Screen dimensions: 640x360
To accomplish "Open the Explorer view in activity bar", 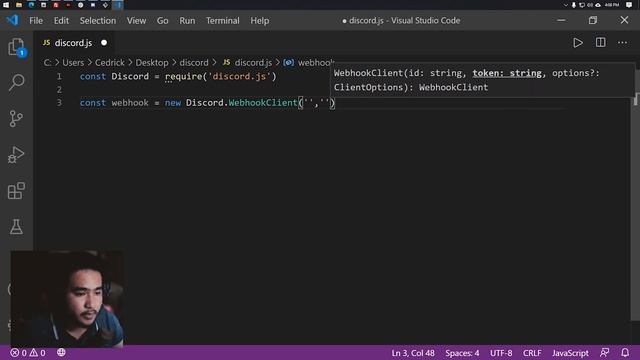I will click(x=16, y=47).
